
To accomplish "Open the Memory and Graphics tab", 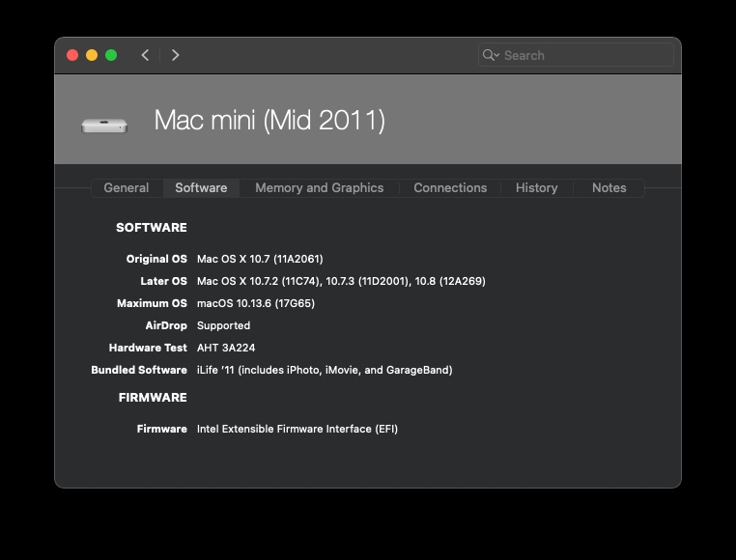I will click(319, 187).
